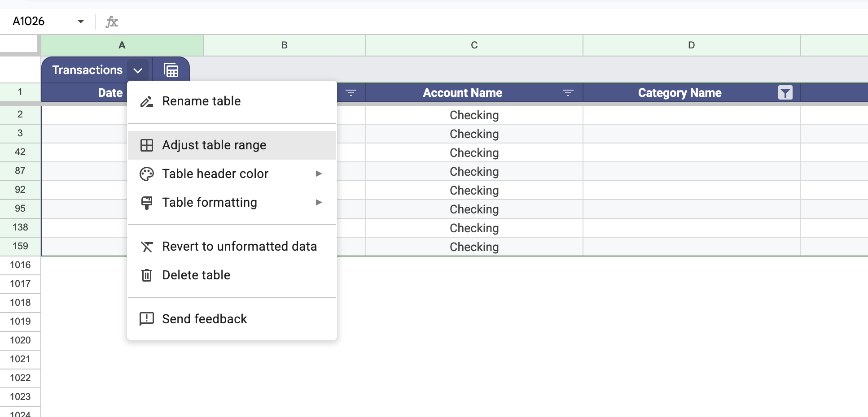Image resolution: width=868 pixels, height=417 pixels.
Task: Select row 95 header
Action: click(x=20, y=208)
